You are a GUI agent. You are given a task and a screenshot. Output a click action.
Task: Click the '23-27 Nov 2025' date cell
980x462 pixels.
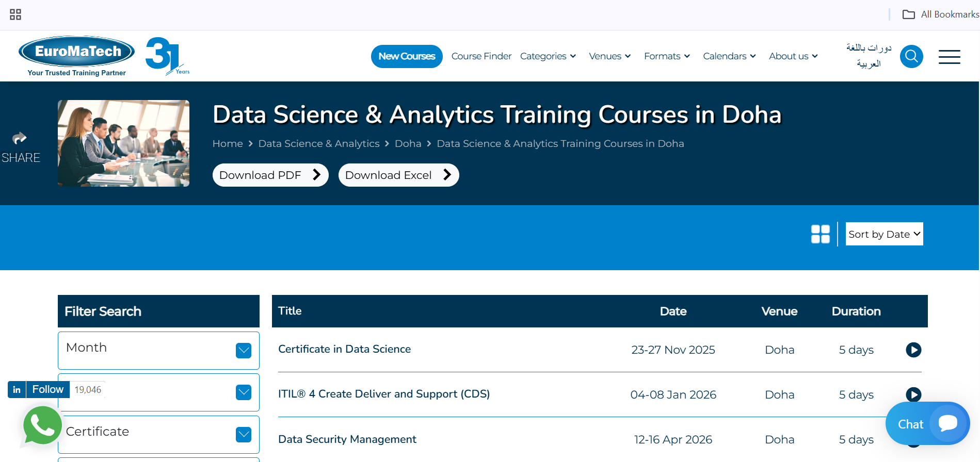coord(673,350)
